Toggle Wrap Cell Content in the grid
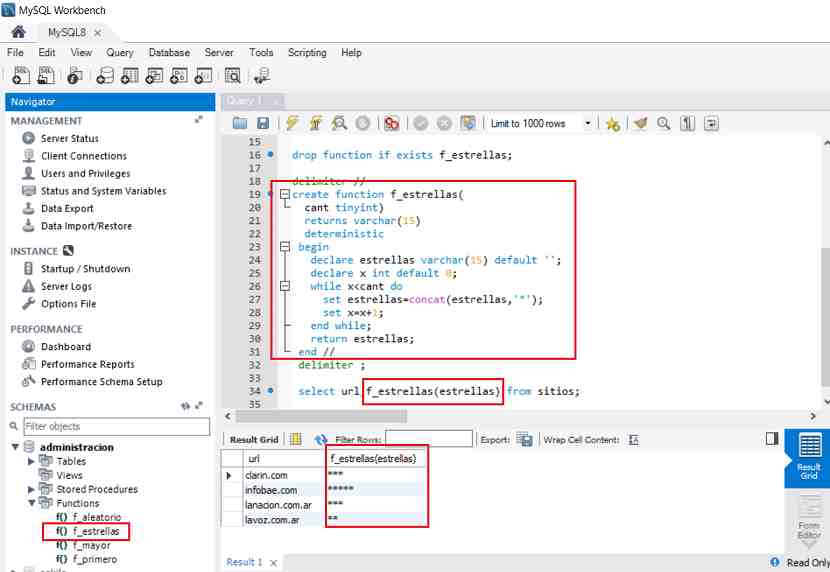Viewport: 830px width, 572px height. pyautogui.click(x=633, y=440)
